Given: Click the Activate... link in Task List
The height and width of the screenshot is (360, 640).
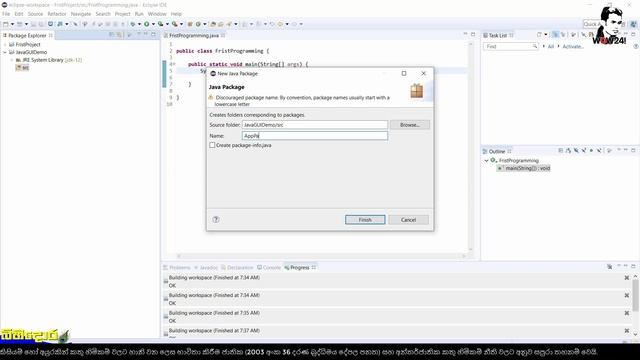Looking at the screenshot, I should pyautogui.click(x=573, y=46).
